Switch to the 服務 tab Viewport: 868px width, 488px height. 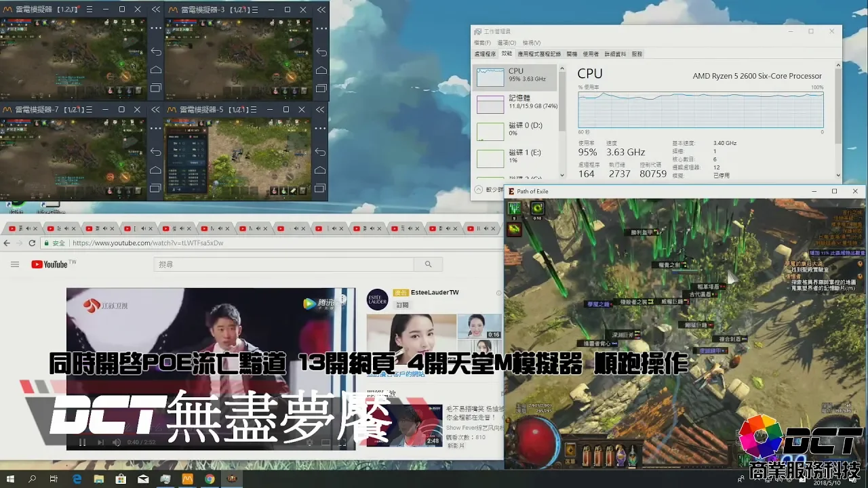(637, 54)
